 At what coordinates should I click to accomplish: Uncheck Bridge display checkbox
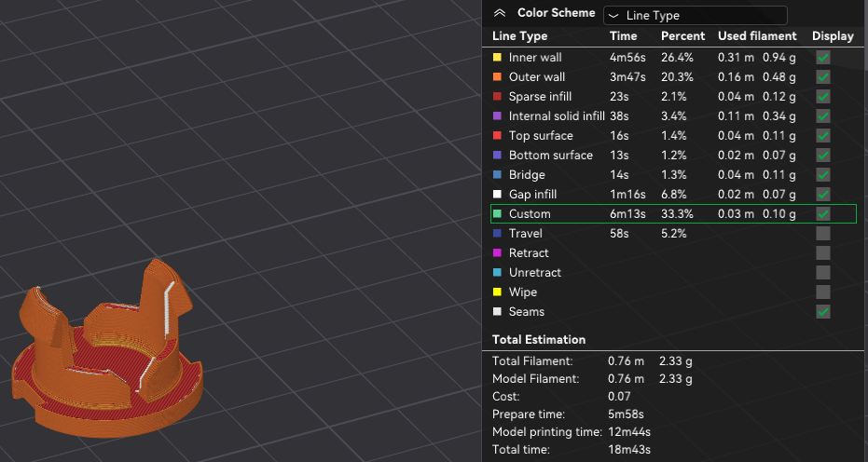823,175
